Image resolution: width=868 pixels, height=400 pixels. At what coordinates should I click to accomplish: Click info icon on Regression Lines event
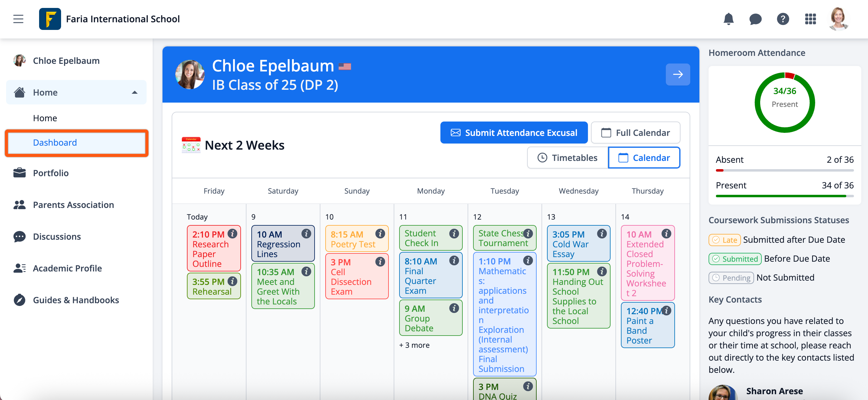coord(306,234)
